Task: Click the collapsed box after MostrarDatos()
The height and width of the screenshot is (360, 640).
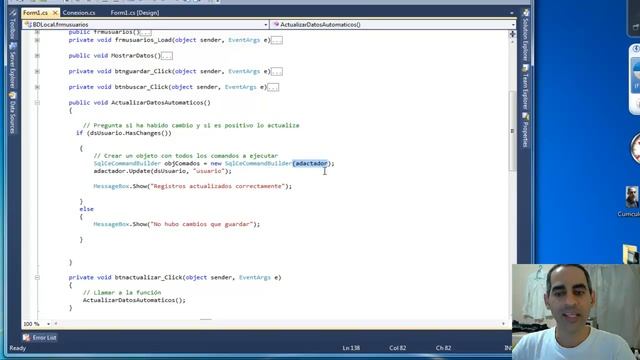Action: tap(167, 56)
